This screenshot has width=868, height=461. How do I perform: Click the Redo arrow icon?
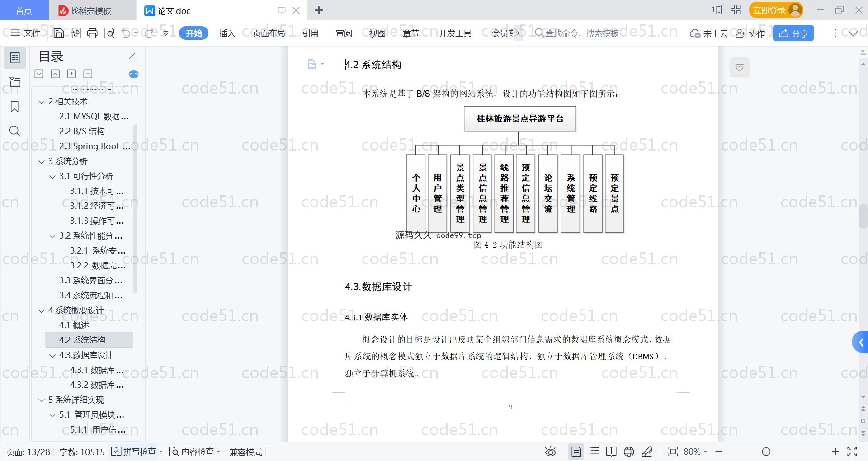pyautogui.click(x=149, y=33)
